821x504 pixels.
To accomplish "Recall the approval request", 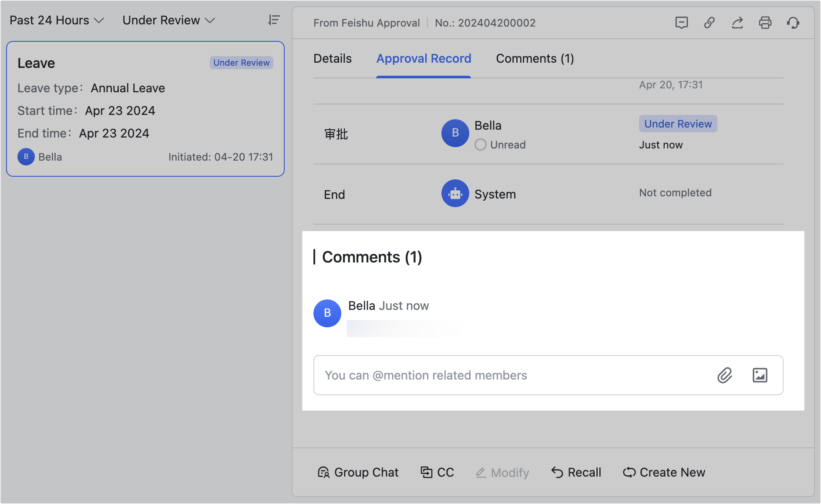I will [x=575, y=472].
